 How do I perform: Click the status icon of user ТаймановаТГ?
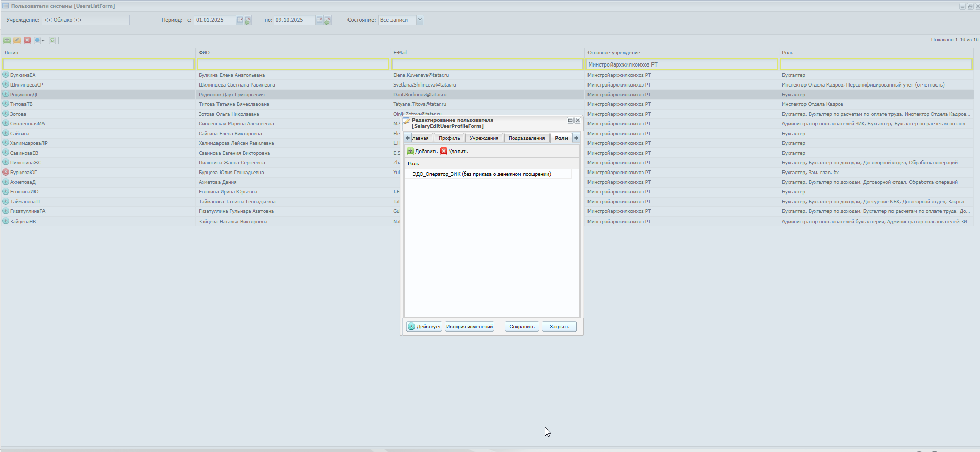pos(6,201)
